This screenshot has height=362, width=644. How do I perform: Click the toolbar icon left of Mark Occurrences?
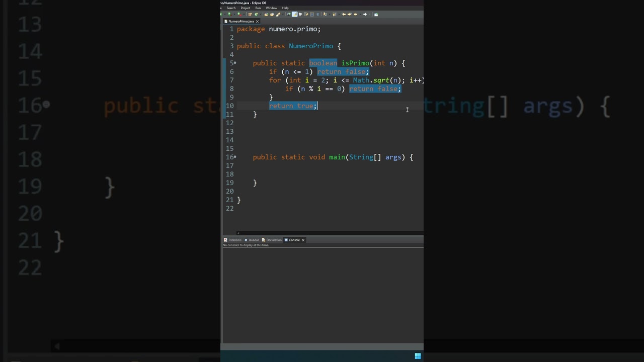point(289,15)
